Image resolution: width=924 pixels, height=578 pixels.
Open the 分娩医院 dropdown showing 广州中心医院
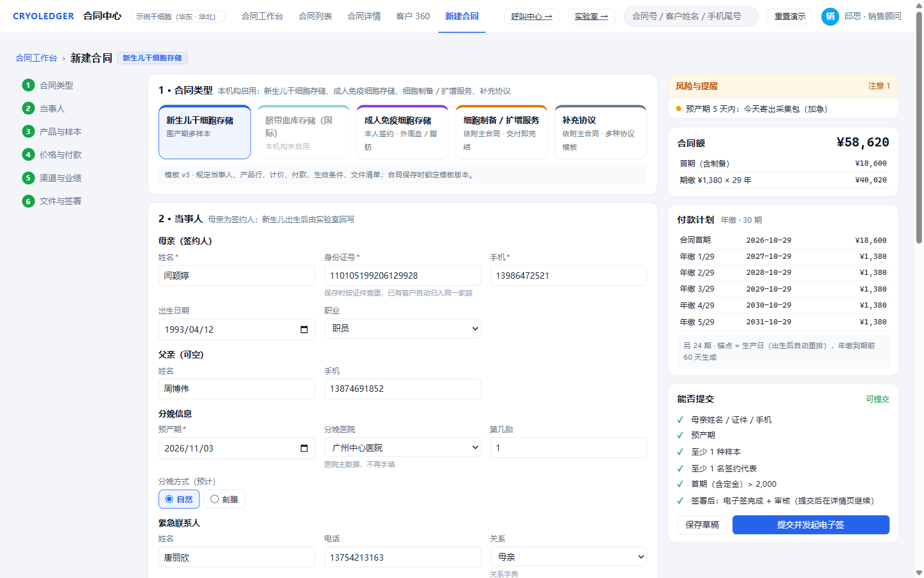(402, 448)
